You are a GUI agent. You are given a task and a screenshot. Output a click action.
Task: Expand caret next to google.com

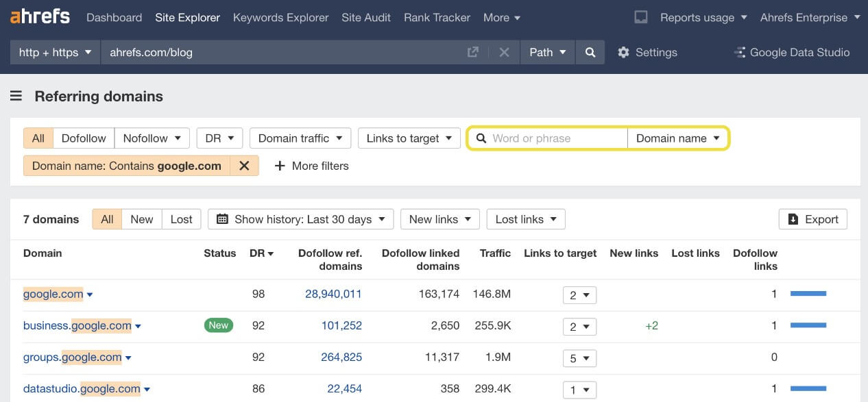click(90, 295)
